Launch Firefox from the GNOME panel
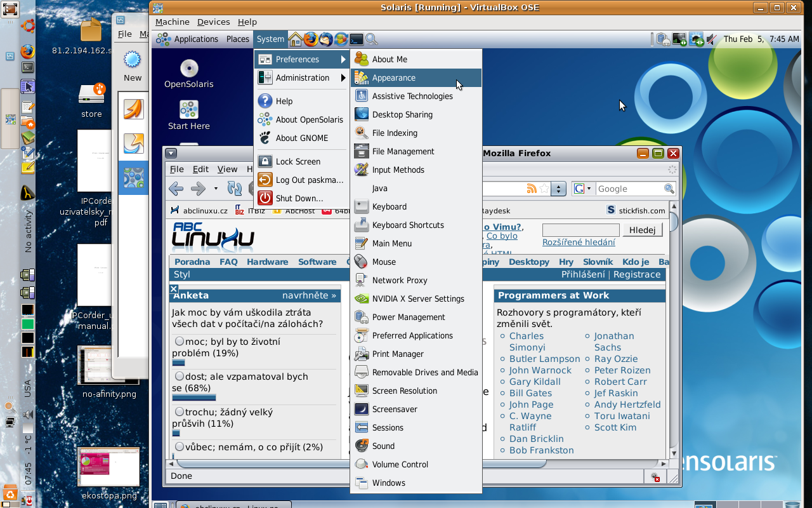Viewport: 812px width, 508px height. coord(310,39)
